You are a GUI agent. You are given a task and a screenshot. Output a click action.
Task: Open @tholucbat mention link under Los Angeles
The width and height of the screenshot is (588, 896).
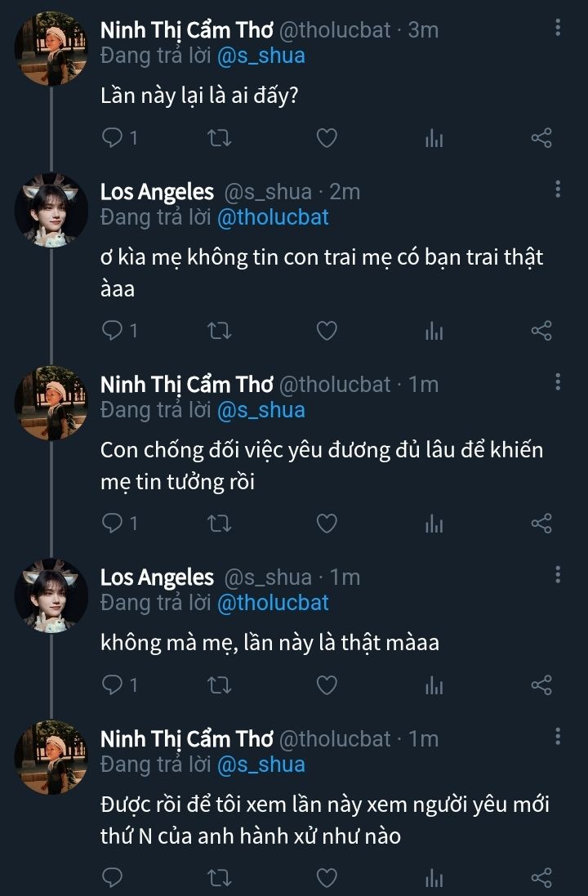coord(273,217)
